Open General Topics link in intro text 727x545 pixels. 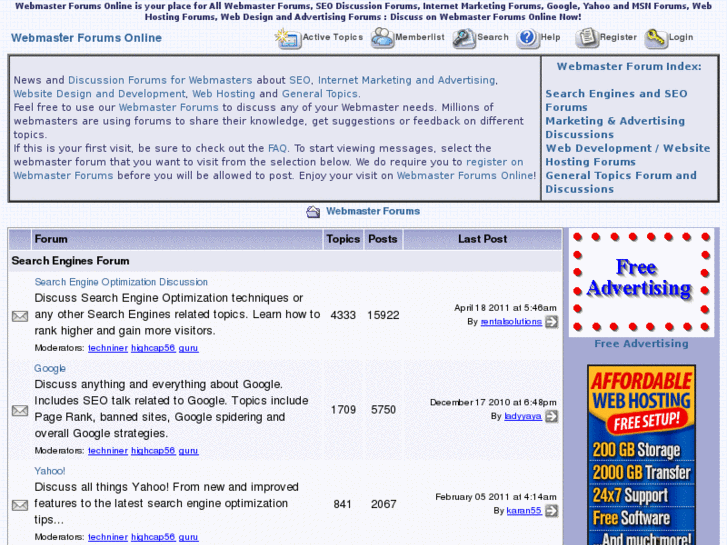pos(320,94)
